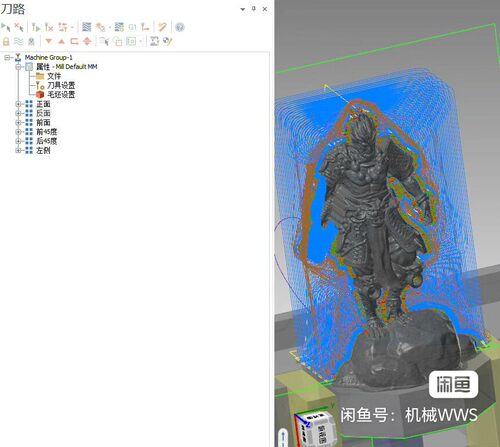Select all dirty operations icon

click(x=19, y=27)
